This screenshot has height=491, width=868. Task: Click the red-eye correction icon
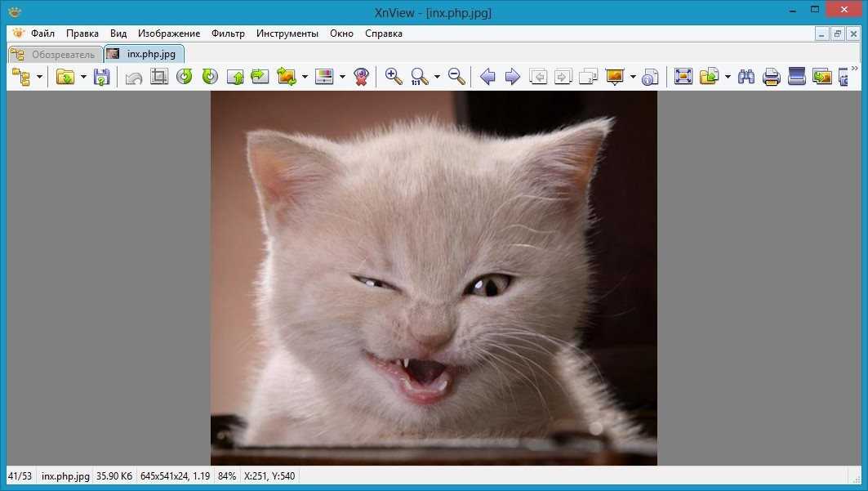[362, 77]
